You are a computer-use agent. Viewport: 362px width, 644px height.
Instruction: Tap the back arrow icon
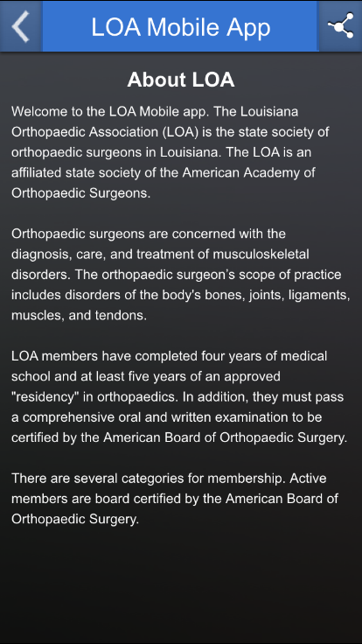point(20,27)
